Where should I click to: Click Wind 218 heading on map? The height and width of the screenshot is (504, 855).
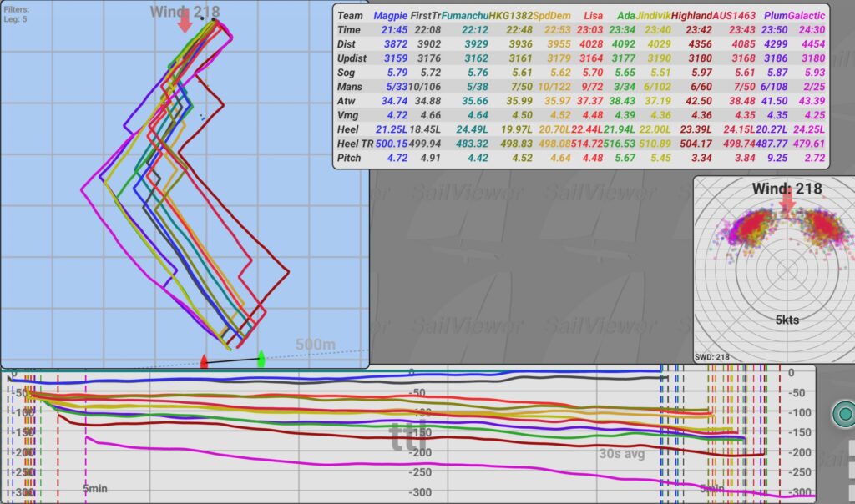tap(185, 12)
